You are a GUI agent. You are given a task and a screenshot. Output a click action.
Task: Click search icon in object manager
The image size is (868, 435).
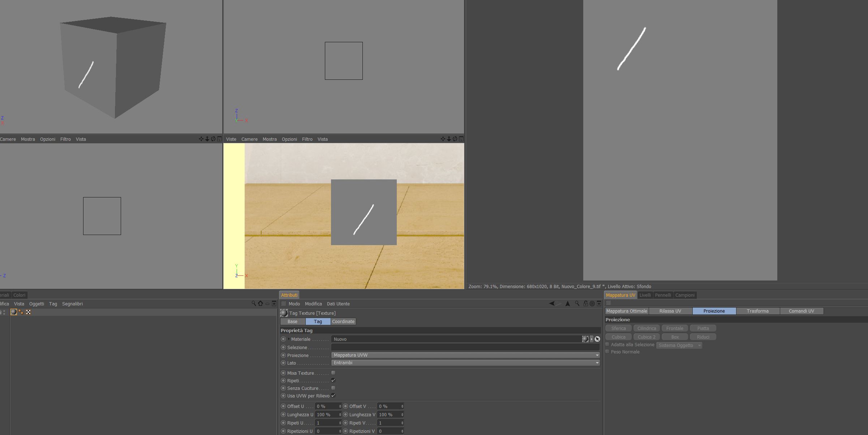254,304
